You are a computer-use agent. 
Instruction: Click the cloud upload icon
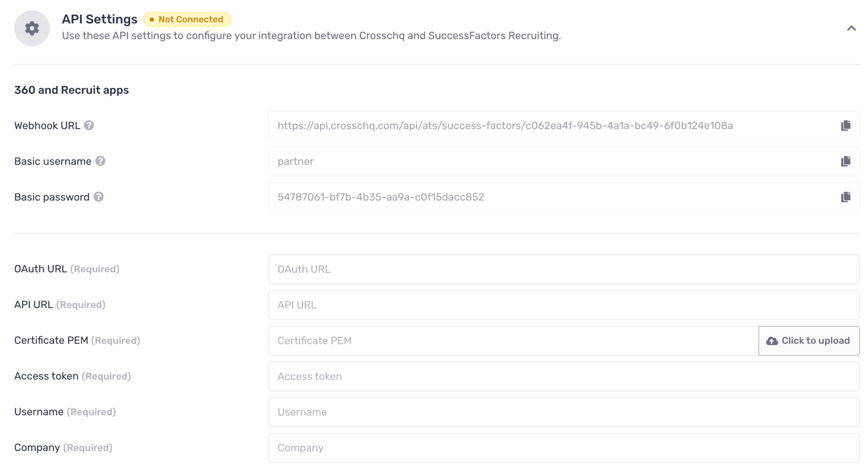(x=771, y=340)
